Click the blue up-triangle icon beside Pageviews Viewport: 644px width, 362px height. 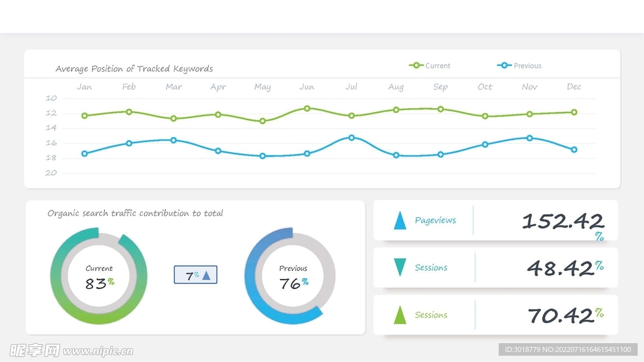point(399,221)
